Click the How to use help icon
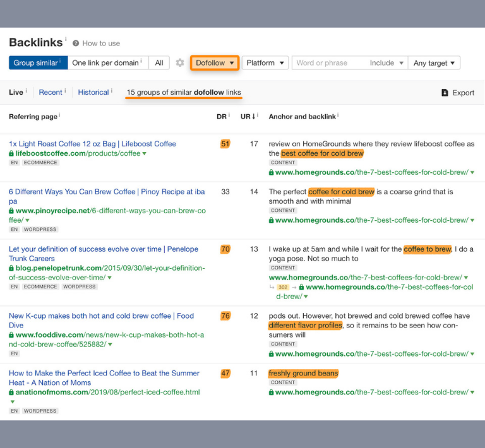This screenshot has width=485, height=448. click(x=76, y=44)
